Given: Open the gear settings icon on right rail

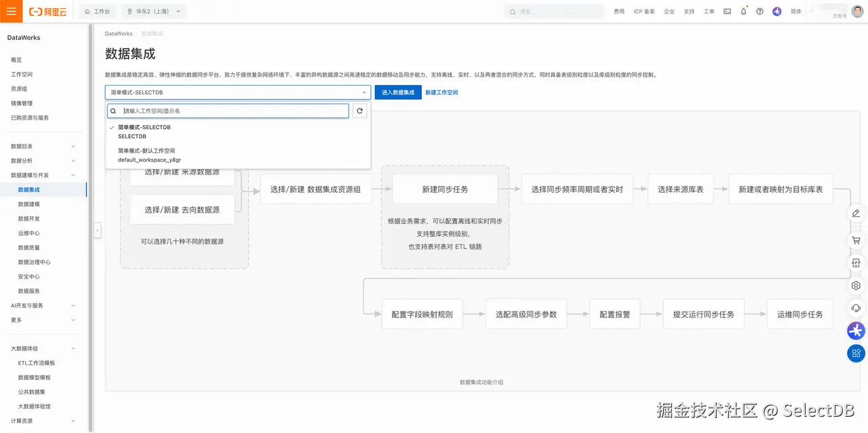Looking at the screenshot, I should [x=856, y=285].
